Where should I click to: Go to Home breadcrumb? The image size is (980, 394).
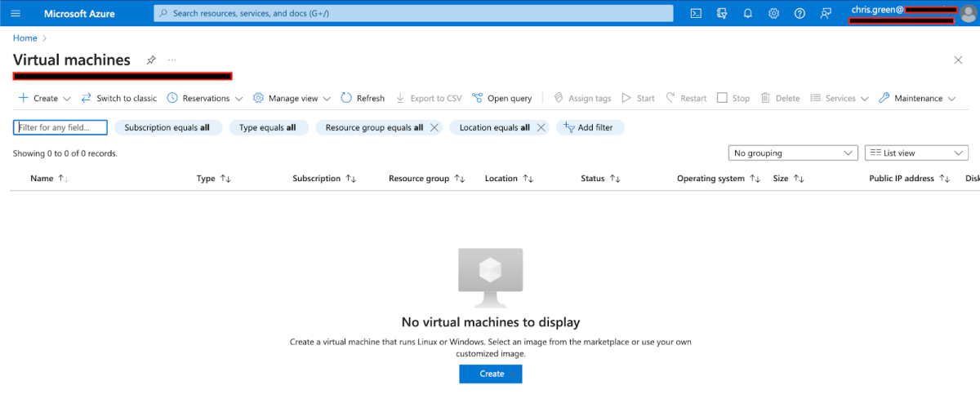click(25, 38)
